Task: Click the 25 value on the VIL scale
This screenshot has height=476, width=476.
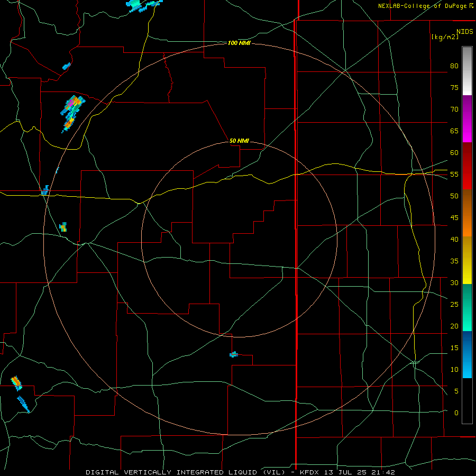Action: pyautogui.click(x=454, y=304)
